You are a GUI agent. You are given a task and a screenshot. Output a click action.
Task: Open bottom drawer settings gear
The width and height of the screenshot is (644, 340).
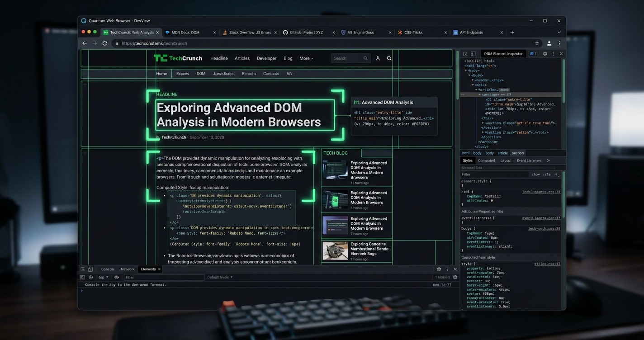(439, 269)
